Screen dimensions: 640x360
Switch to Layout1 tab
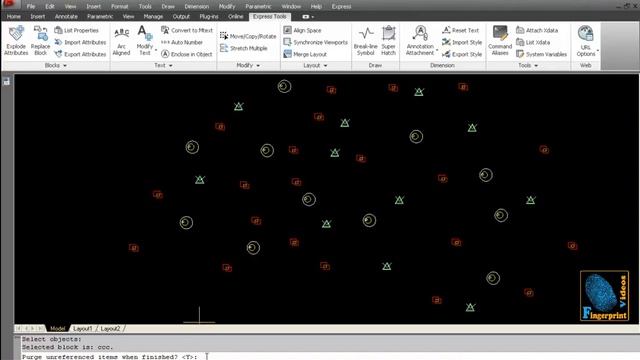[x=82, y=329]
